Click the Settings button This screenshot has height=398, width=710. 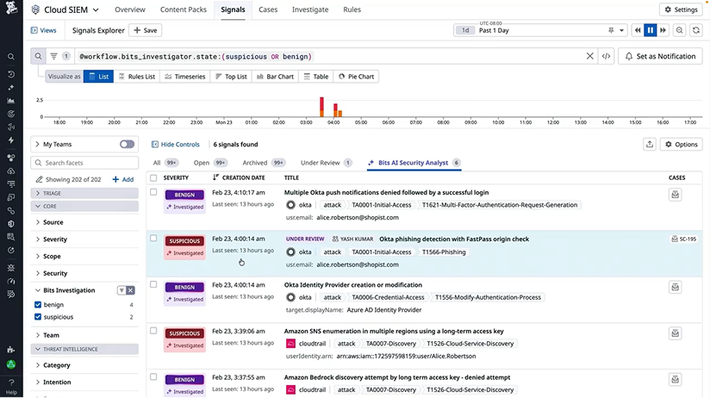(x=681, y=10)
